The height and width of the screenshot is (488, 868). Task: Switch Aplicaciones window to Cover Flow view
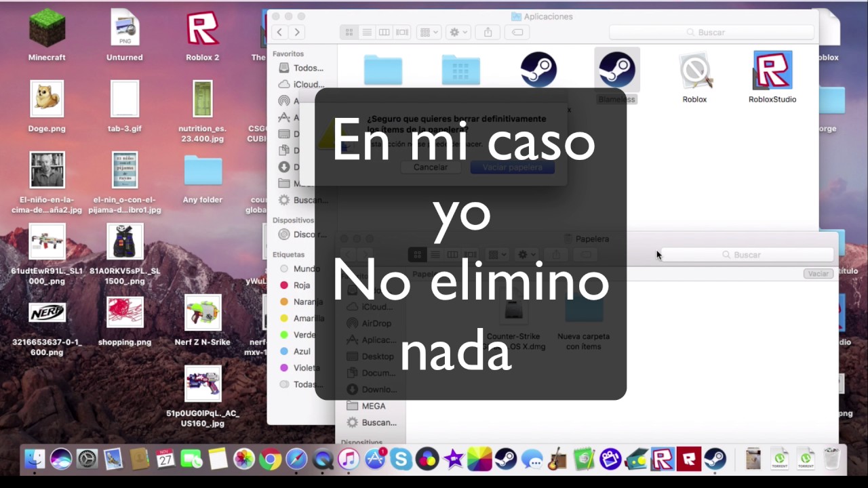click(x=402, y=32)
